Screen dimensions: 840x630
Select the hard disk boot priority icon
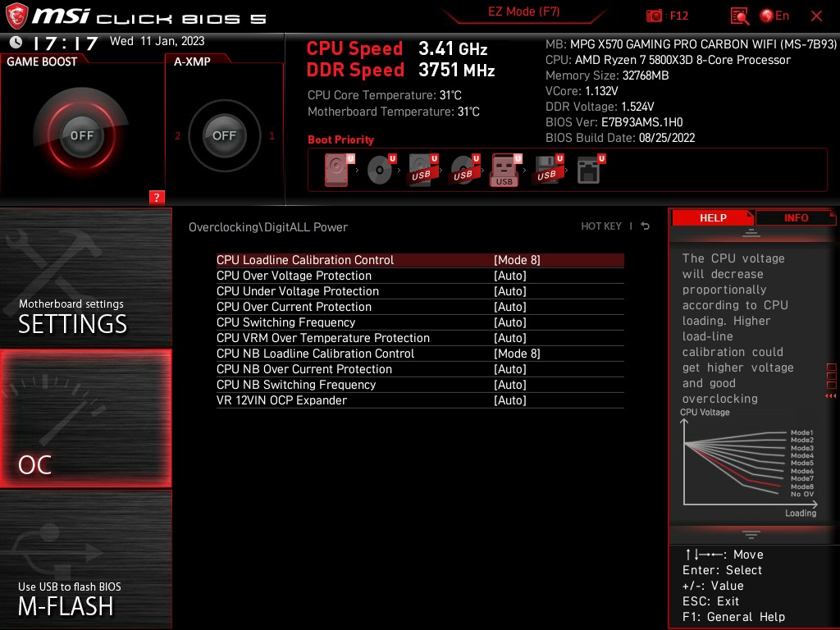pyautogui.click(x=339, y=170)
